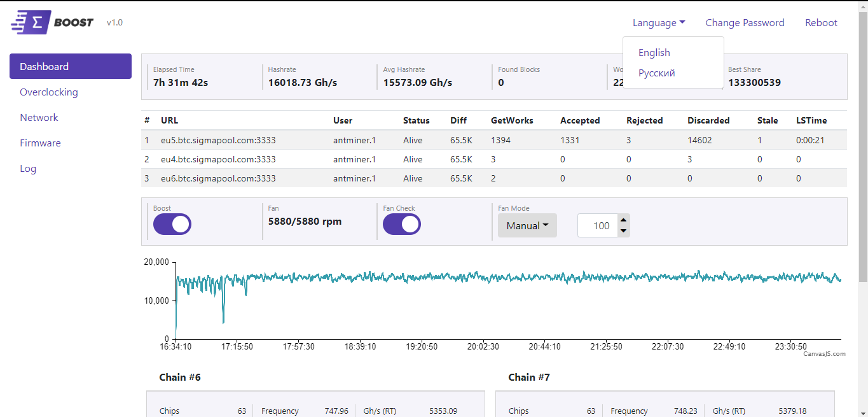Open the Firmware page
The height and width of the screenshot is (417, 868).
tap(40, 143)
